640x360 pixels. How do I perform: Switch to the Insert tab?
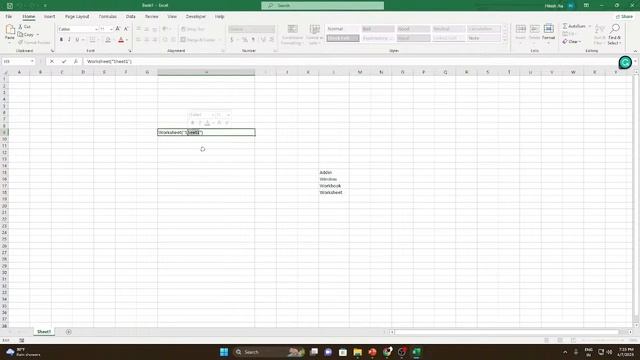49,16
